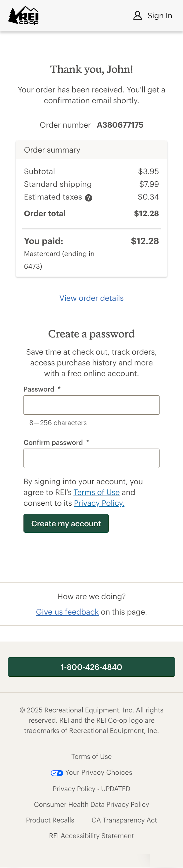Click the REI Co-op logo

[23, 15]
